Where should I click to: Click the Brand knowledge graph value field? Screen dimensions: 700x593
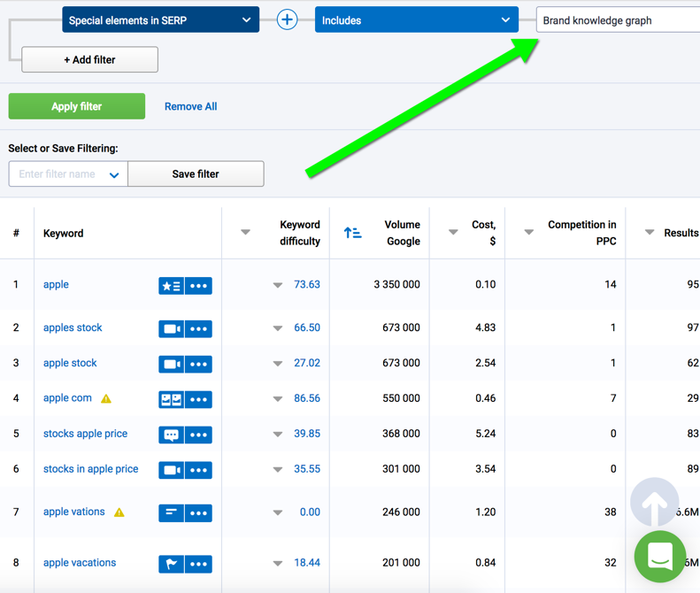coord(618,19)
